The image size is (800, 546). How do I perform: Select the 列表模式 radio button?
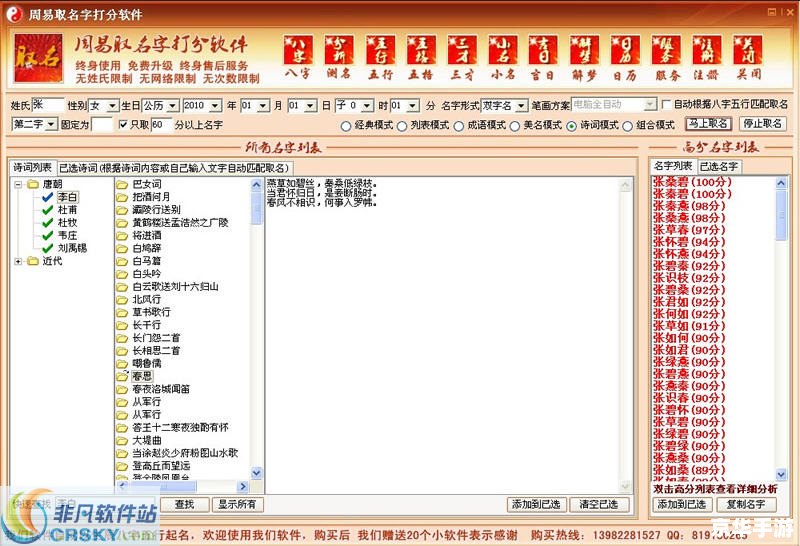[402, 126]
